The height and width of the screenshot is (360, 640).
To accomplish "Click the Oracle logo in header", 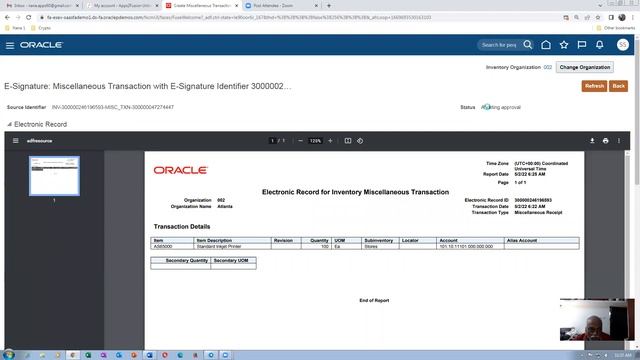I will point(41,45).
